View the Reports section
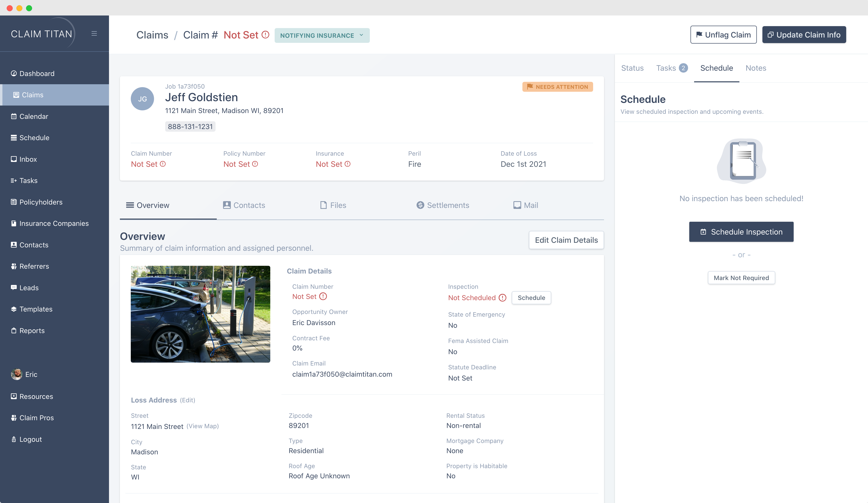 [x=32, y=330]
